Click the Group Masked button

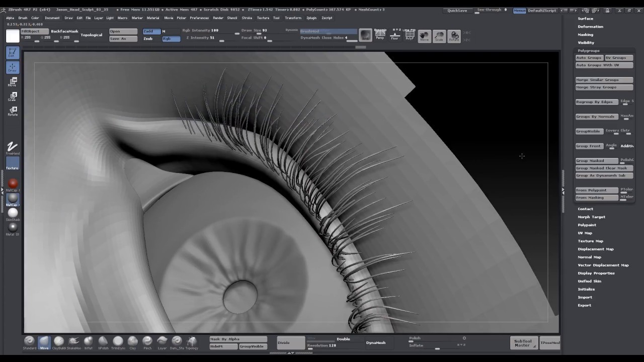click(x=597, y=160)
